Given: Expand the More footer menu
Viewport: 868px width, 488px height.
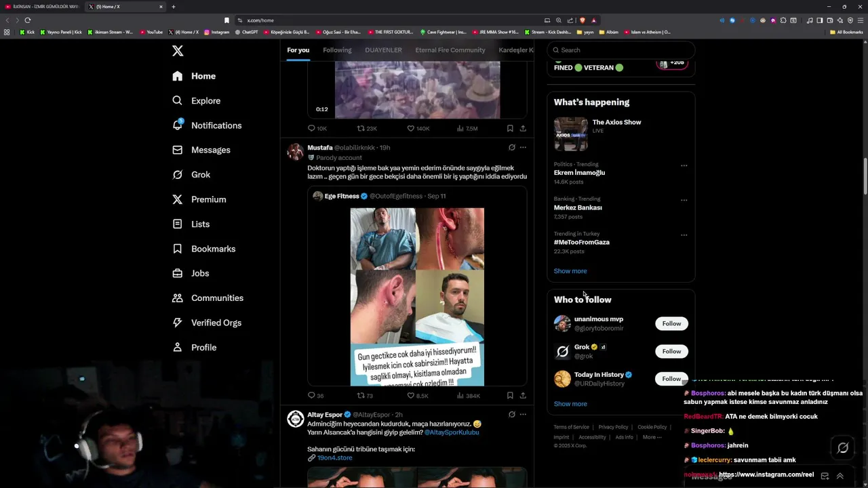Looking at the screenshot, I should pyautogui.click(x=652, y=437).
